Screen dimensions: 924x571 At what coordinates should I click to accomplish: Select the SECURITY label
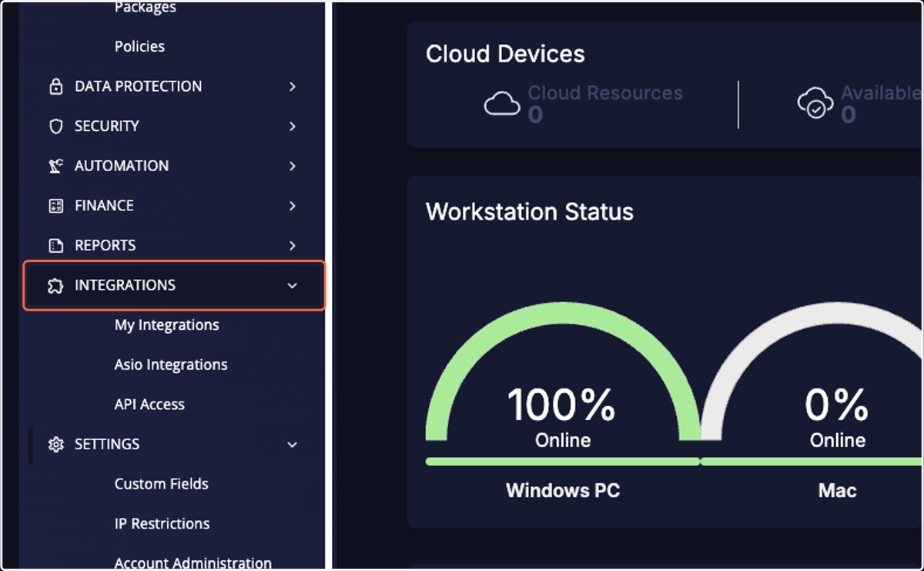106,126
